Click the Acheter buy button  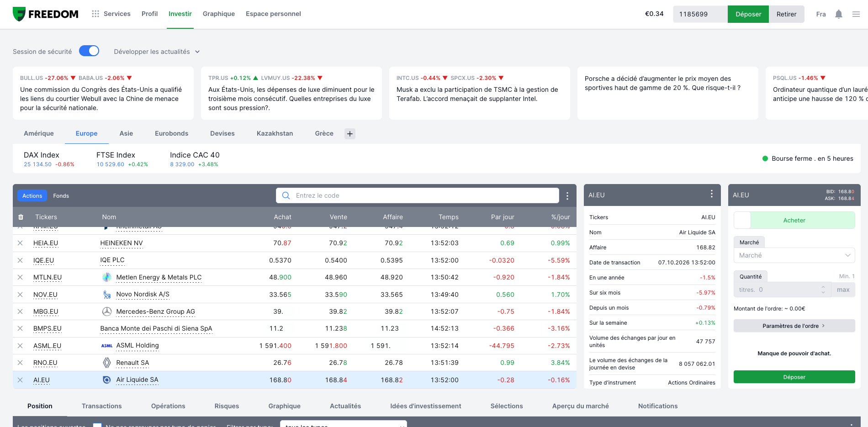point(794,220)
